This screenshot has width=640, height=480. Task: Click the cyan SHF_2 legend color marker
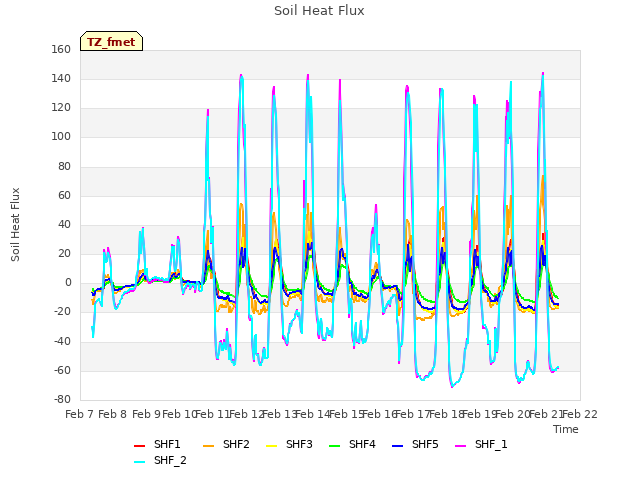coord(140,462)
